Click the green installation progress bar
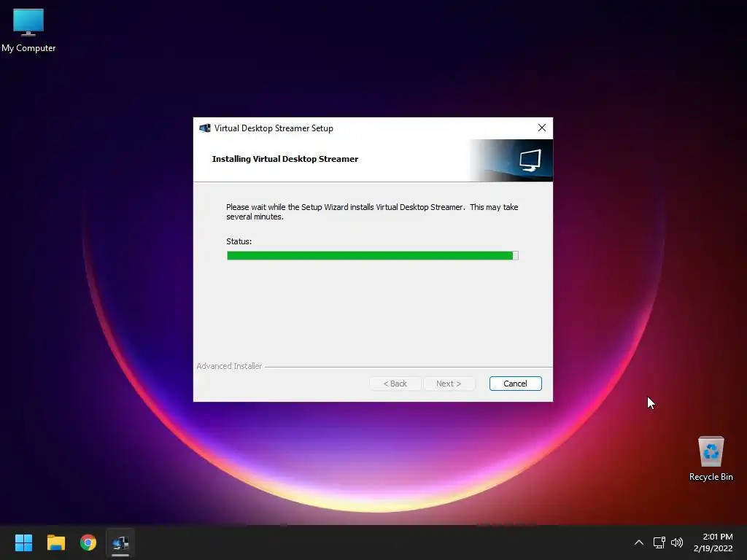Viewport: 747px width, 560px height. click(x=372, y=256)
